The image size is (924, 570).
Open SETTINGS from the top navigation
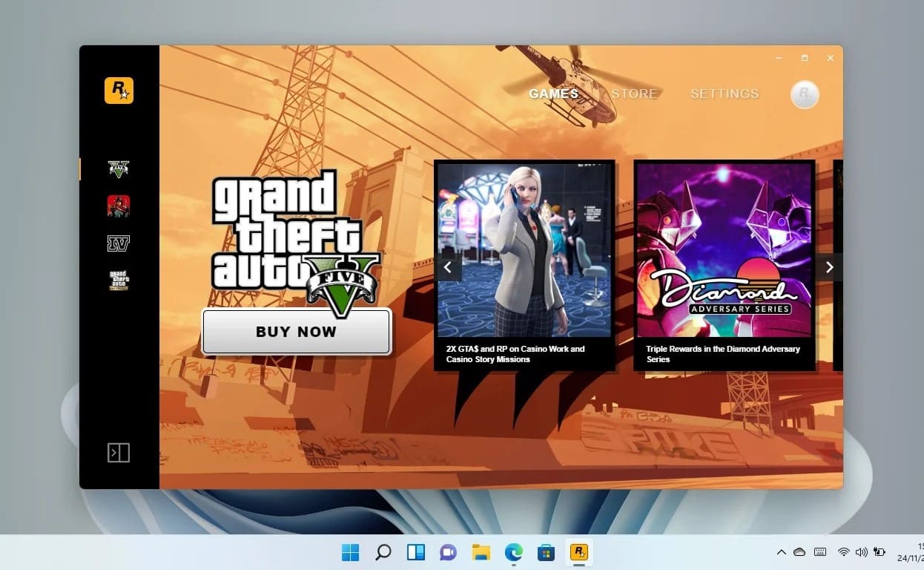click(x=724, y=94)
